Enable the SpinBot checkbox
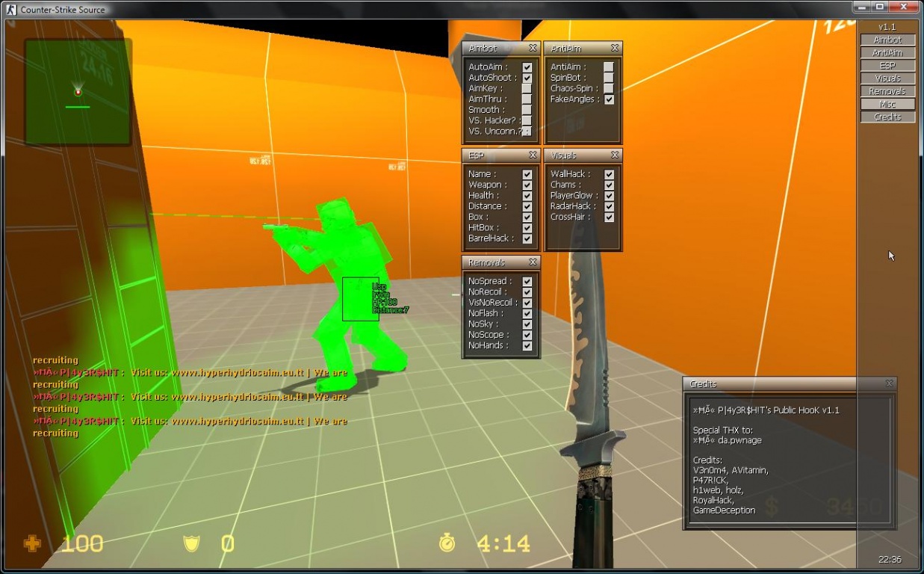This screenshot has height=574, width=924. coord(610,78)
